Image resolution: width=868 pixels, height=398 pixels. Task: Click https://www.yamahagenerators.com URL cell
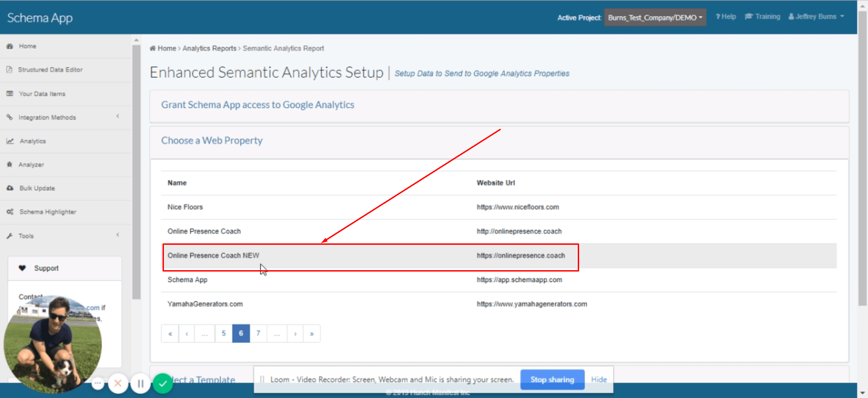532,304
